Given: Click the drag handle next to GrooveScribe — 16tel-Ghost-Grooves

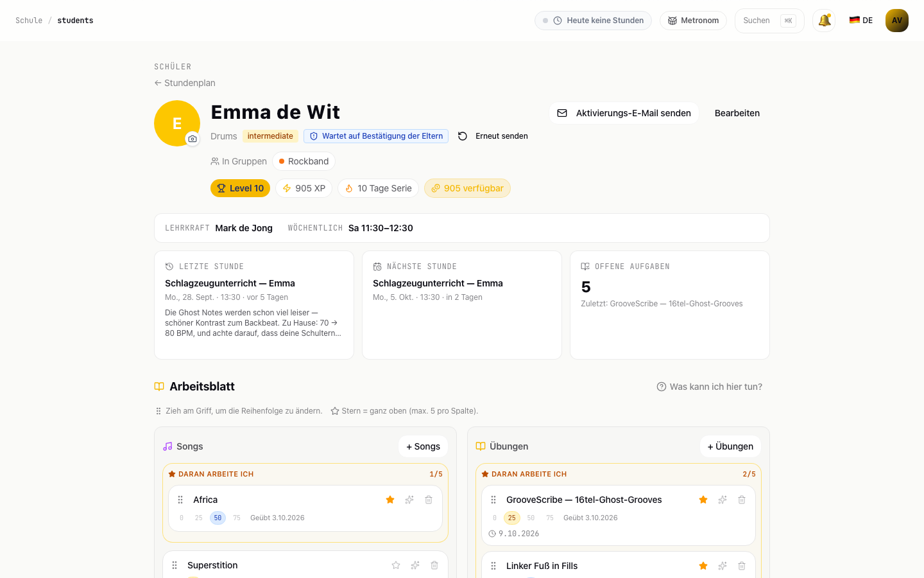Looking at the screenshot, I should coord(493,500).
